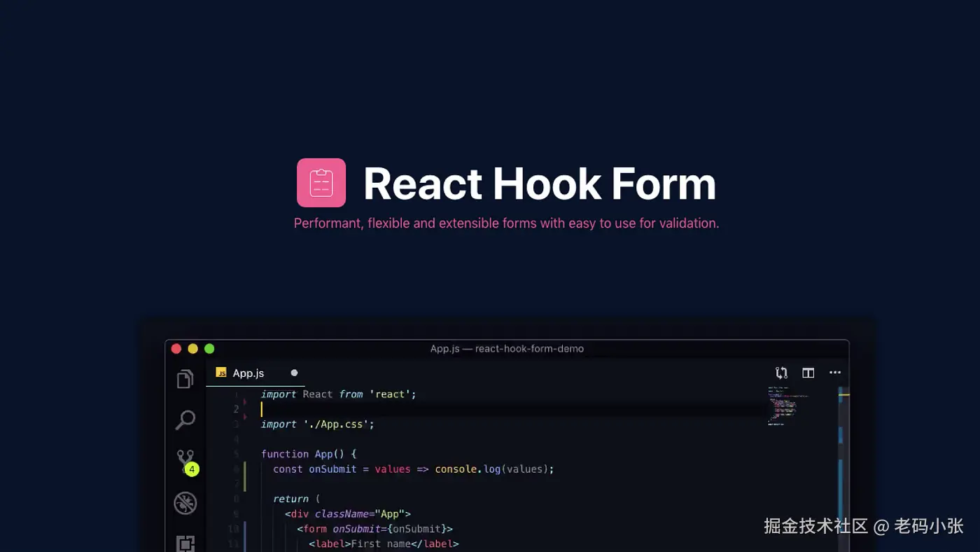Split the editor with split icon
Screen dimensions: 980x552
[808, 373]
